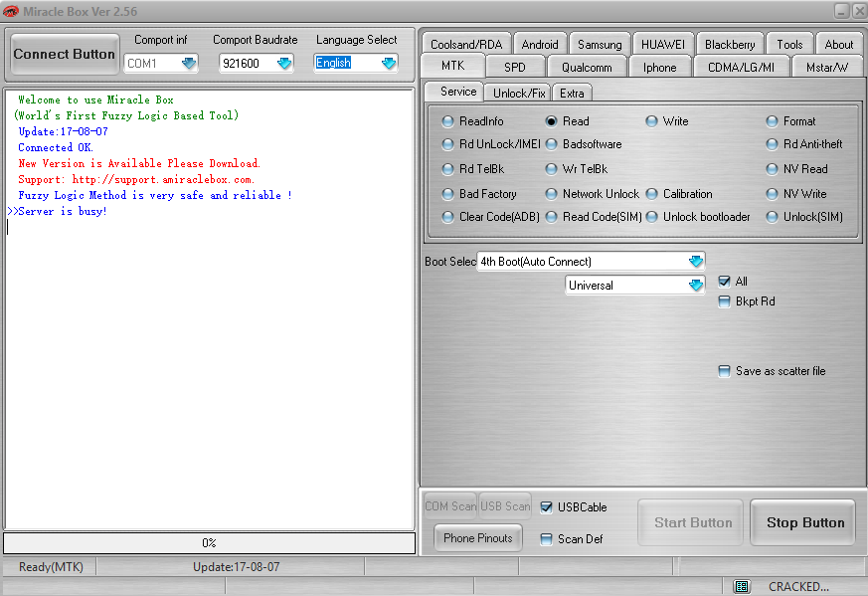Select the ReadInfo radio button
Viewport: 868px width, 596px height.
(x=472, y=120)
